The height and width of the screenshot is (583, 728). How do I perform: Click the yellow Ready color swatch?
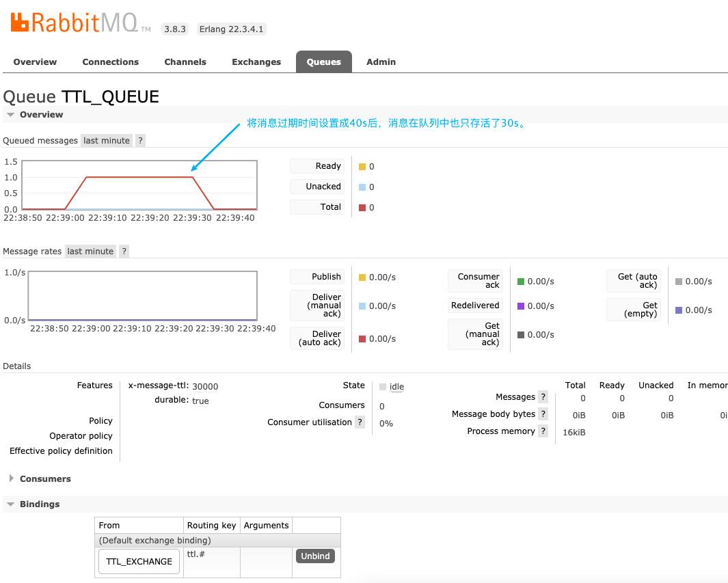click(362, 167)
